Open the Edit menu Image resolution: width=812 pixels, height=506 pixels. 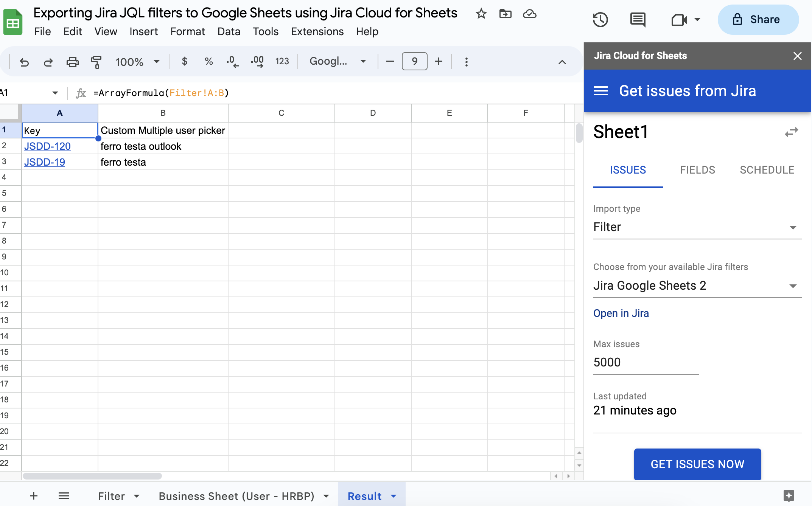click(x=73, y=31)
